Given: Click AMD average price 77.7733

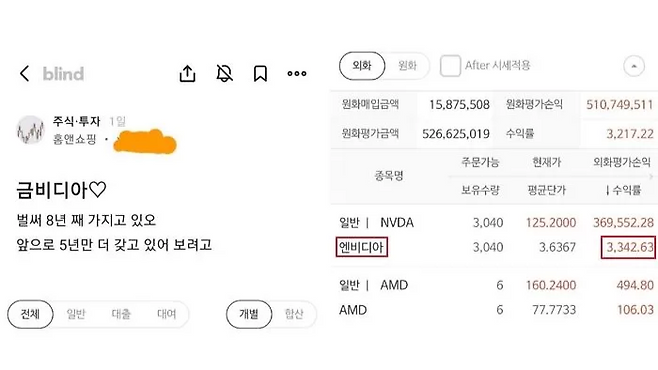Looking at the screenshot, I should pos(554,310).
